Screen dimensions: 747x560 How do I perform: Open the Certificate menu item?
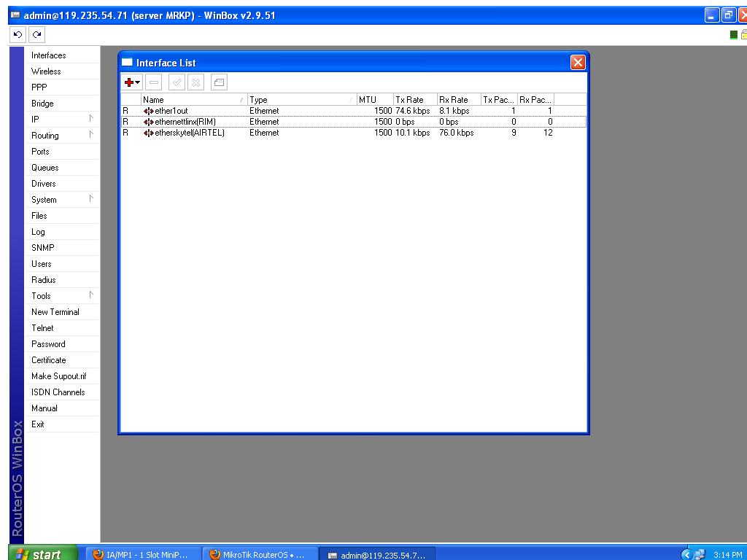[49, 360]
